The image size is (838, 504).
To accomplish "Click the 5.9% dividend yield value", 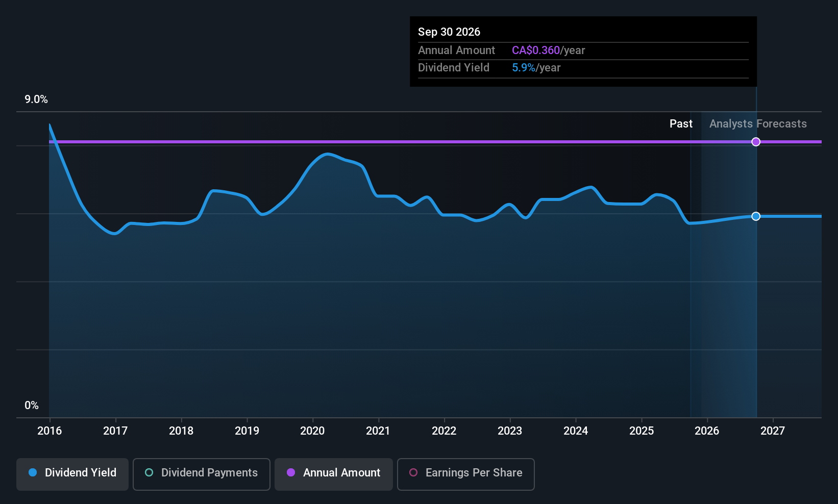I will point(524,68).
